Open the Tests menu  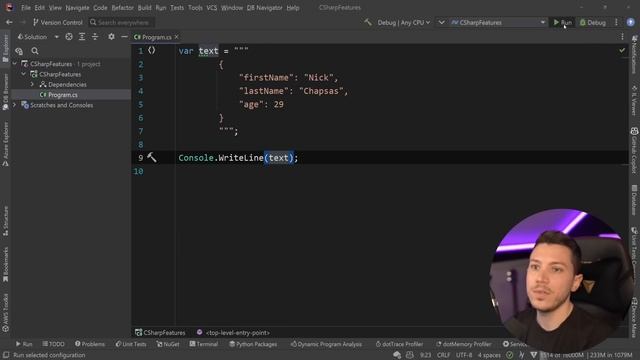click(177, 7)
